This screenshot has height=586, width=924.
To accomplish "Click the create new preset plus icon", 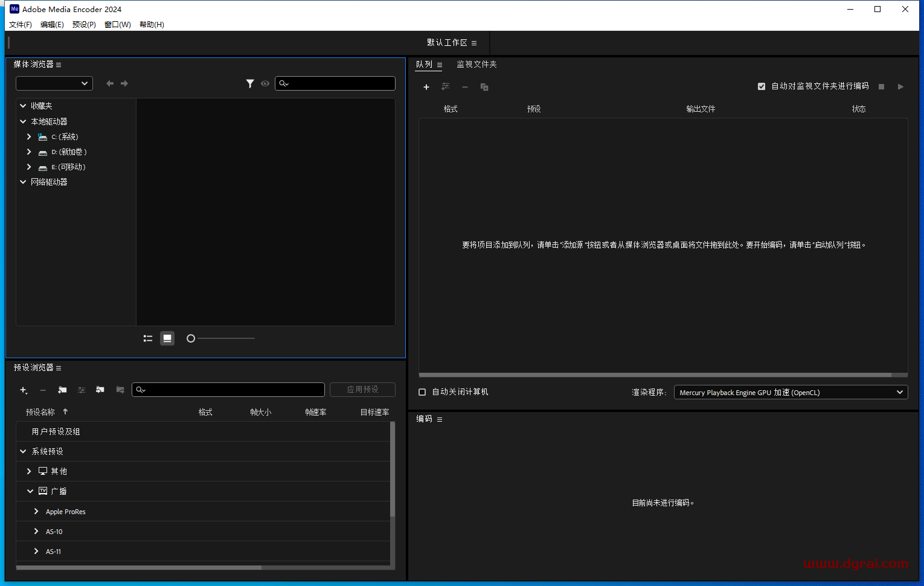I will click(x=24, y=390).
